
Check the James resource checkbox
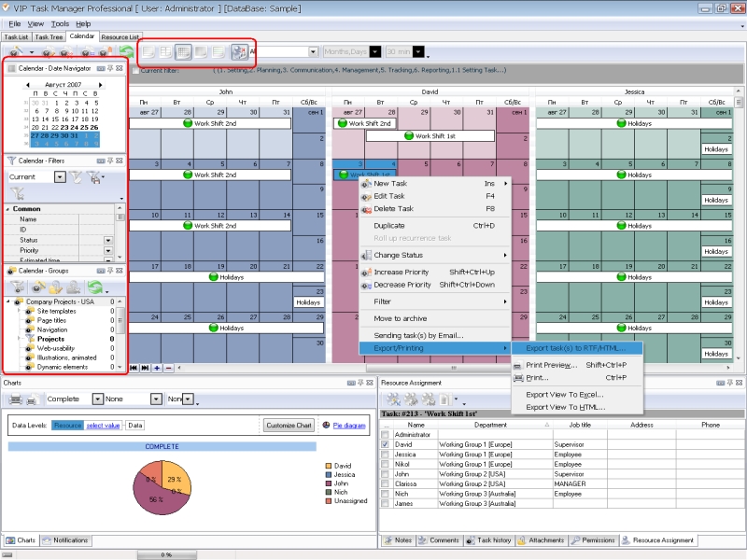click(x=385, y=503)
